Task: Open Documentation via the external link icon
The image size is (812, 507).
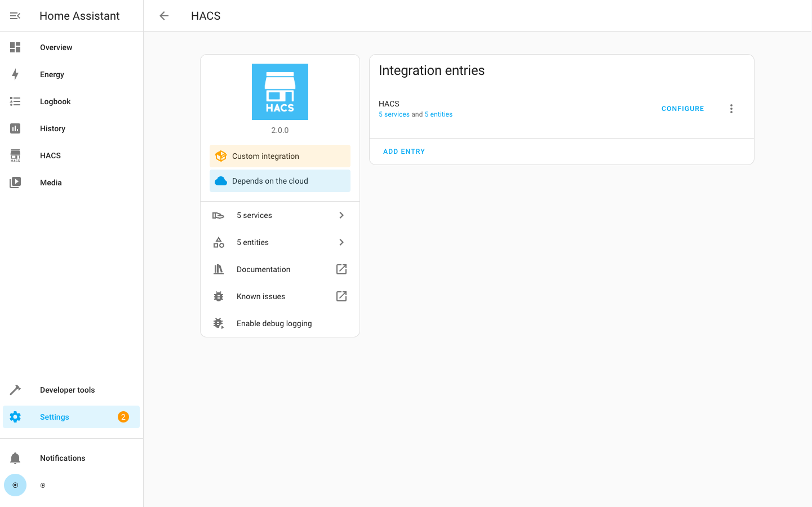Action: [x=341, y=269]
